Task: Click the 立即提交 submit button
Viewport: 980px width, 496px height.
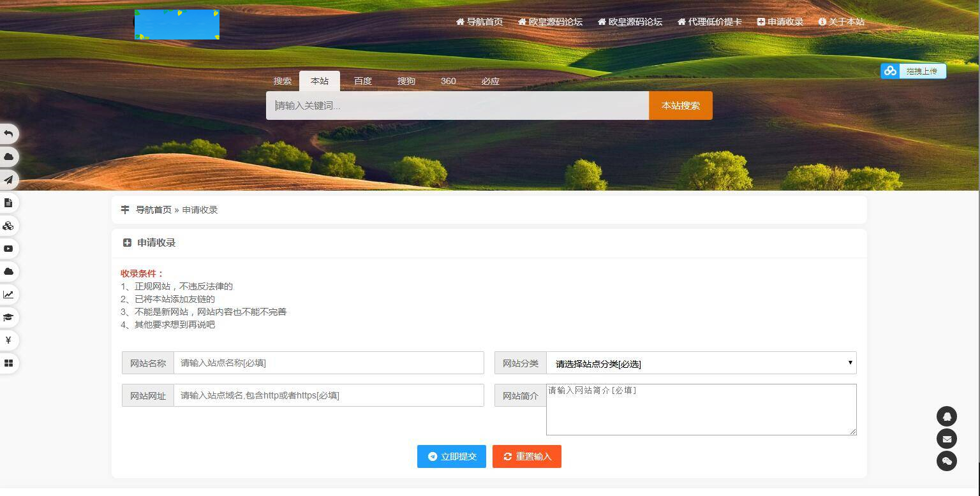Action: coord(452,456)
